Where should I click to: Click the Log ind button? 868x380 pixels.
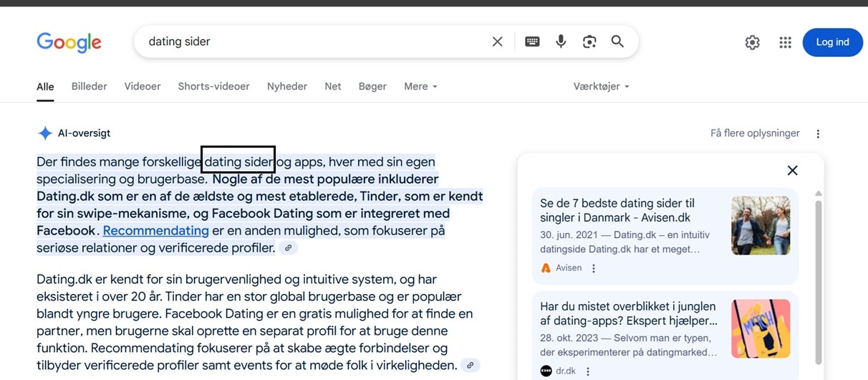[x=832, y=42]
